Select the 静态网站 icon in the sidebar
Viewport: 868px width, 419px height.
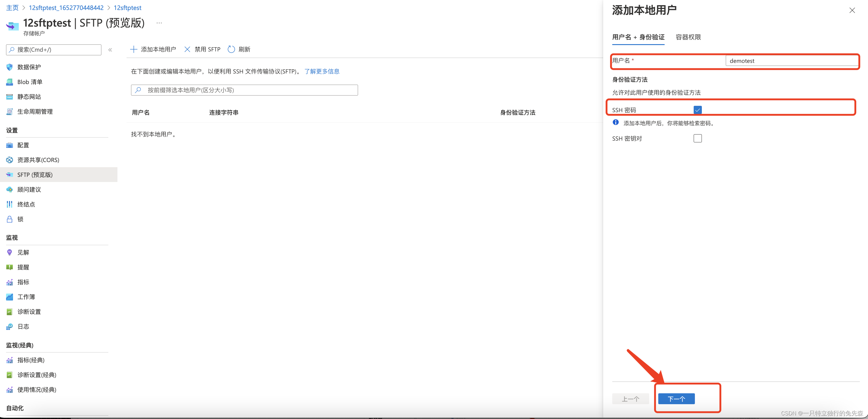coord(9,97)
